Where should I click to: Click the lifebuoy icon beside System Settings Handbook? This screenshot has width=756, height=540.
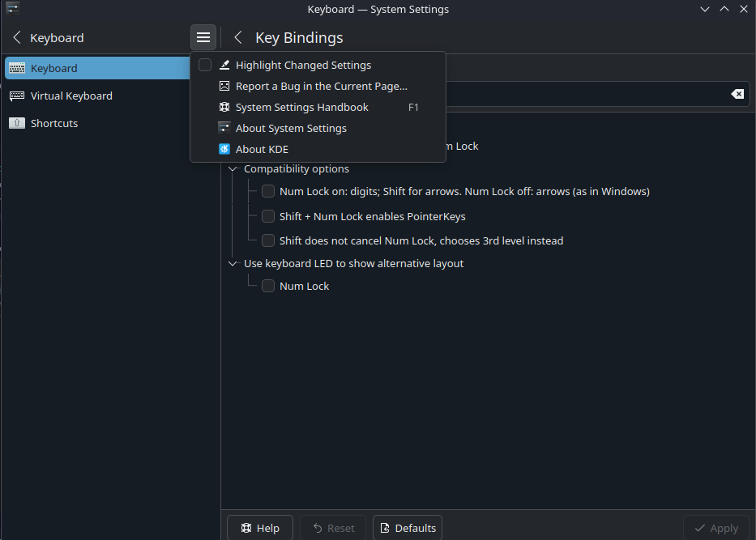click(224, 107)
